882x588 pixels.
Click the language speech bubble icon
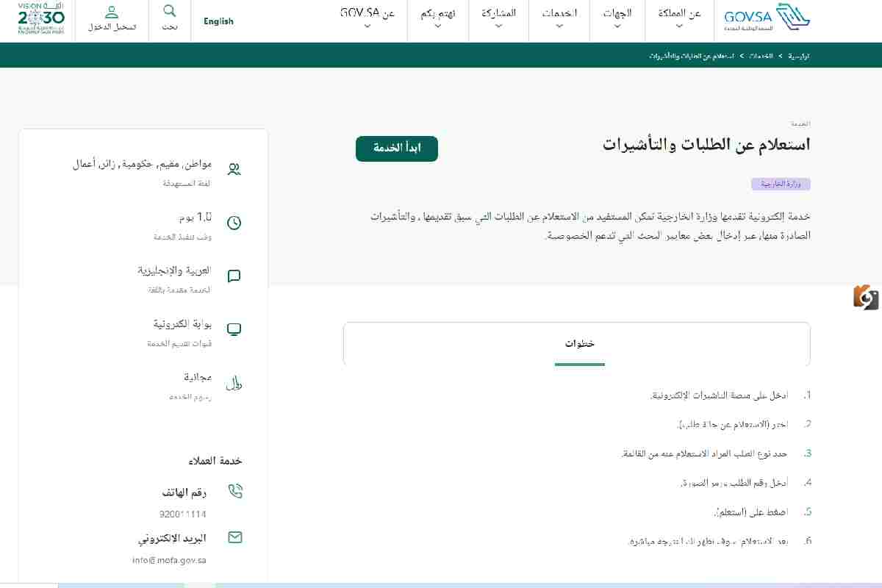tap(234, 276)
